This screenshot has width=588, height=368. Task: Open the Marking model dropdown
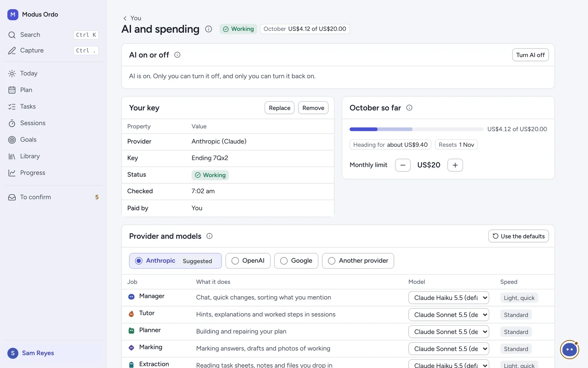point(449,348)
